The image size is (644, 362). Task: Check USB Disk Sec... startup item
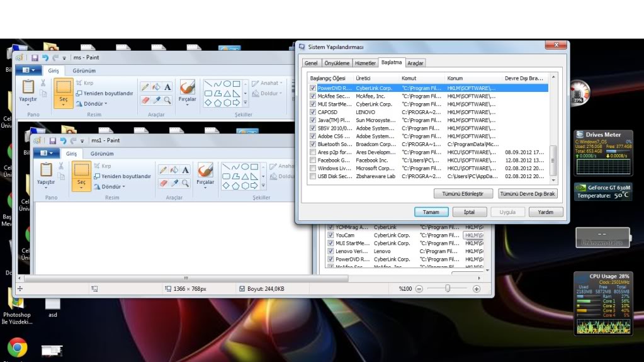click(313, 176)
